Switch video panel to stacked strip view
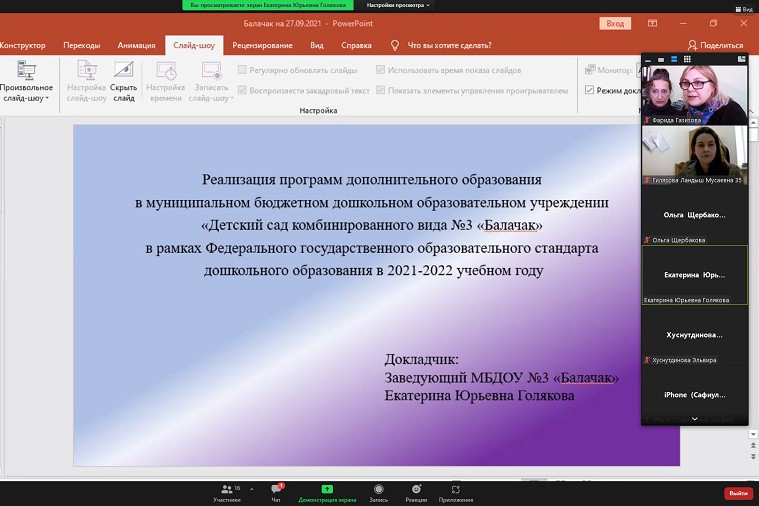The image size is (759, 506). tap(674, 59)
